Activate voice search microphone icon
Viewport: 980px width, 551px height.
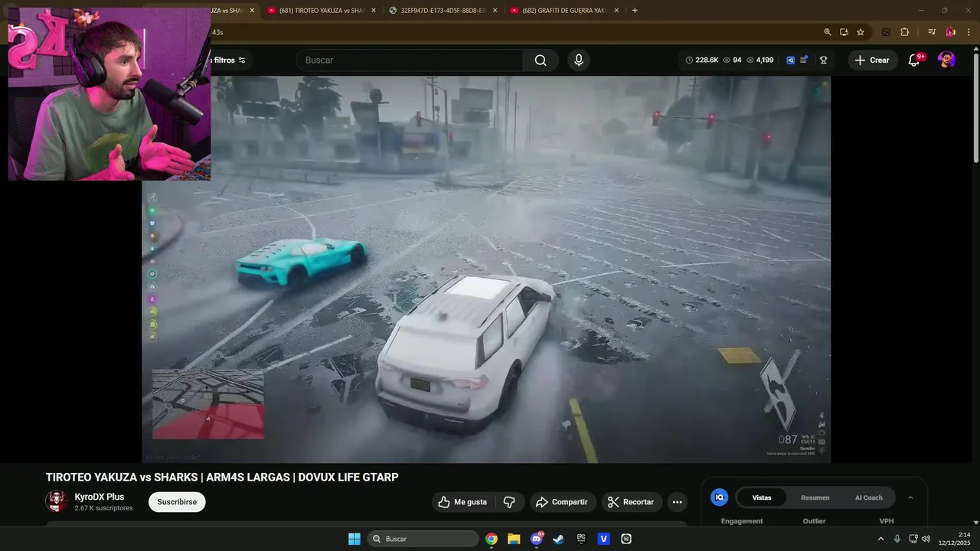tap(579, 60)
